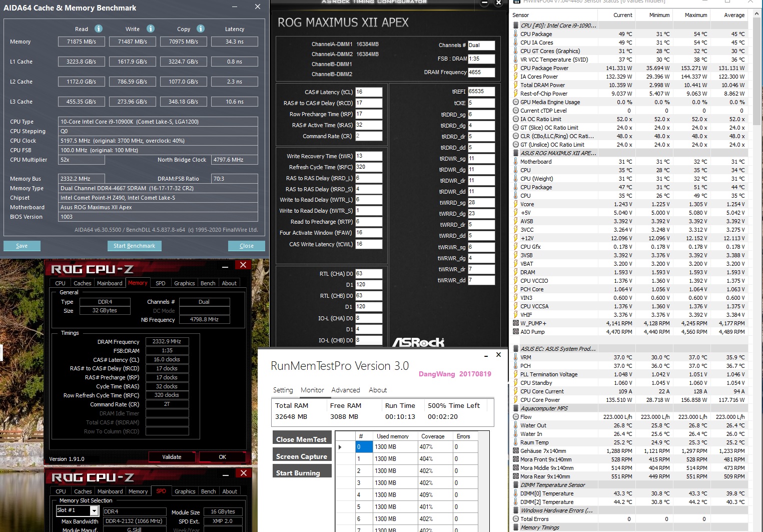Click the fan icon beside W_PUMP+
The height and width of the screenshot is (532, 763).
pos(516,323)
